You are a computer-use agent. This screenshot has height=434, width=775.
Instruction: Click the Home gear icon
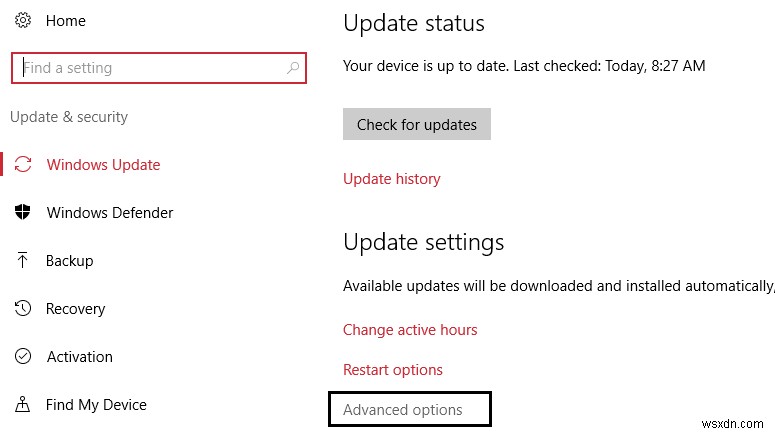[x=22, y=20]
